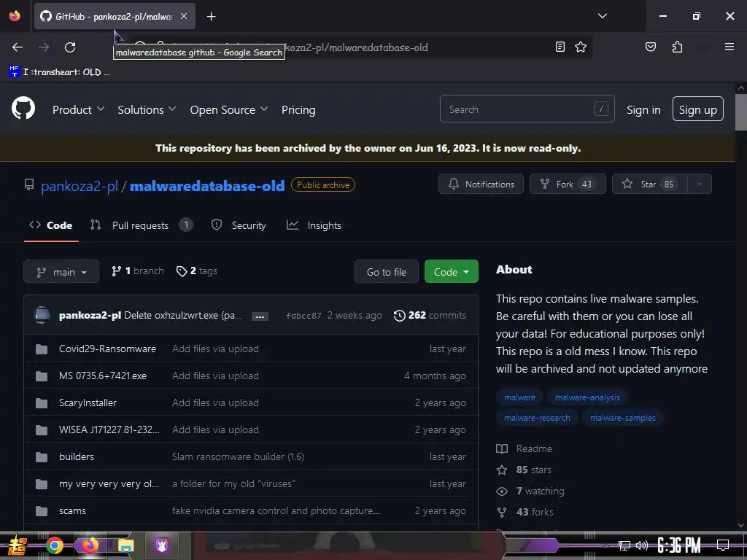Show the list-all-tabs chevron in title bar
Viewport: 747px width, 560px height.
[x=602, y=16]
